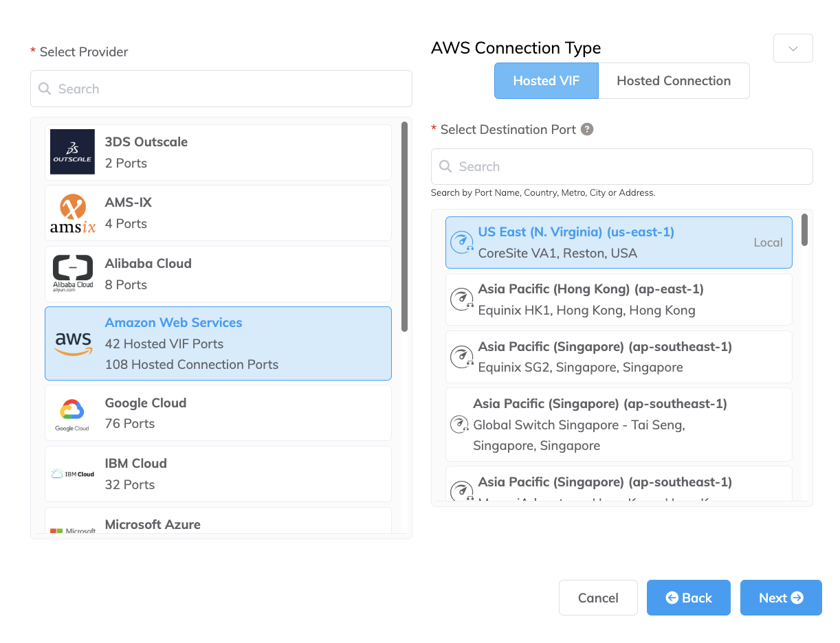The image size is (840, 643).
Task: Click the 3DS Outscale provider logo
Action: [x=72, y=152]
